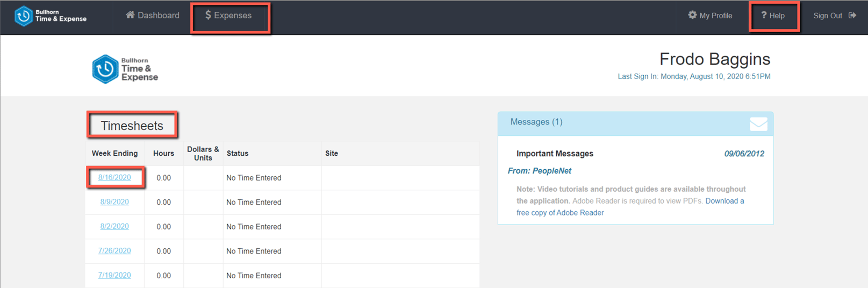
Task: Sign Out of the application
Action: [x=828, y=16]
